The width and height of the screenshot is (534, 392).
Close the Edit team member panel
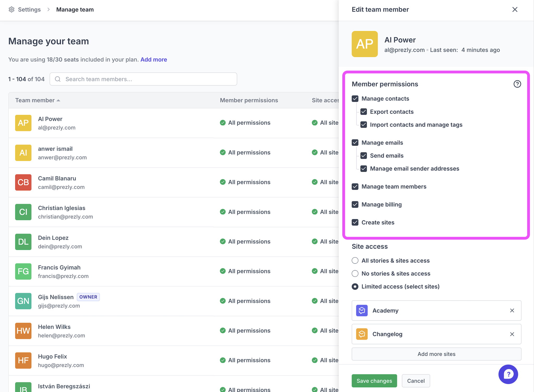pyautogui.click(x=515, y=10)
